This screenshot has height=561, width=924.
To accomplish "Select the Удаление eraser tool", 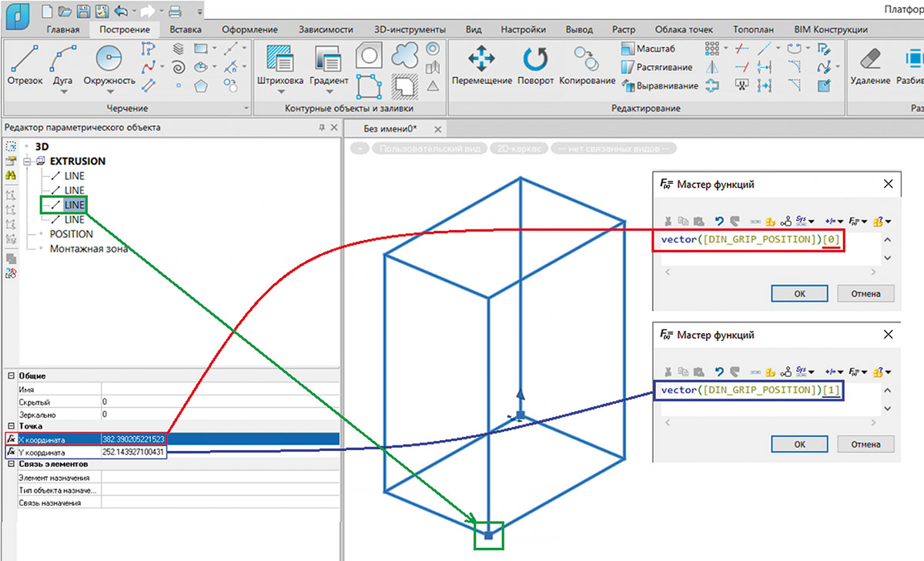I will point(870,65).
